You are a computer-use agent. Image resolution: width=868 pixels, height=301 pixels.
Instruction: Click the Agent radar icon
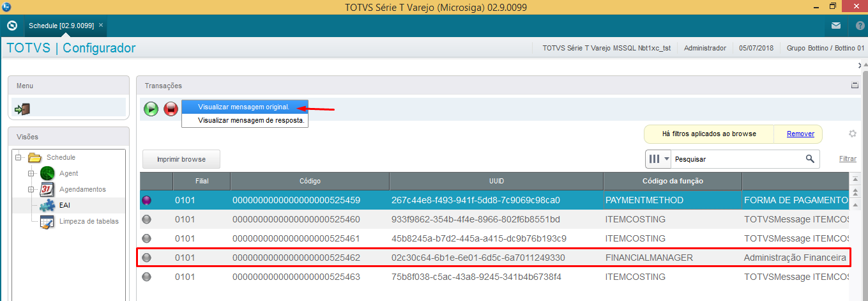click(x=47, y=173)
